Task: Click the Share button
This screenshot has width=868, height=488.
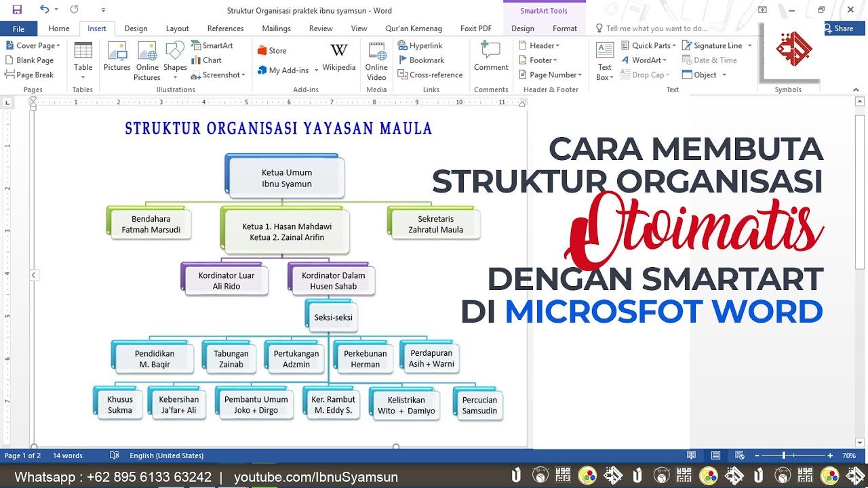Action: tap(838, 28)
